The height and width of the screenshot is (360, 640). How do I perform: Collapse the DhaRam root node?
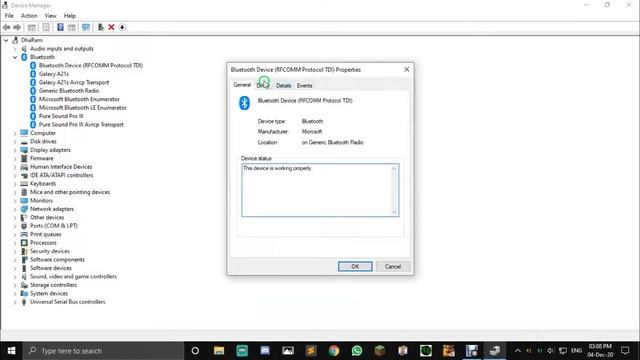(6, 40)
